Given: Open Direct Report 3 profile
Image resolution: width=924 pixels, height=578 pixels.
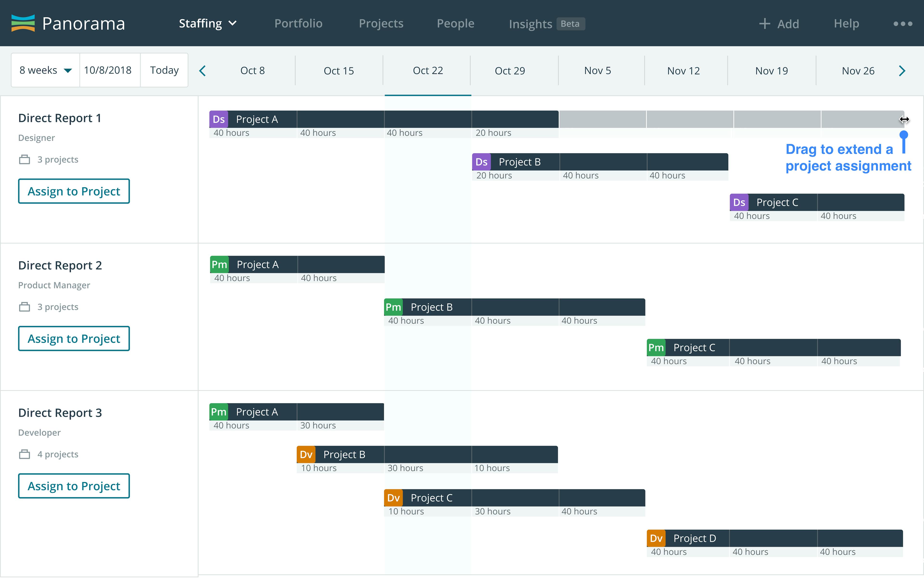Looking at the screenshot, I should pyautogui.click(x=60, y=413).
